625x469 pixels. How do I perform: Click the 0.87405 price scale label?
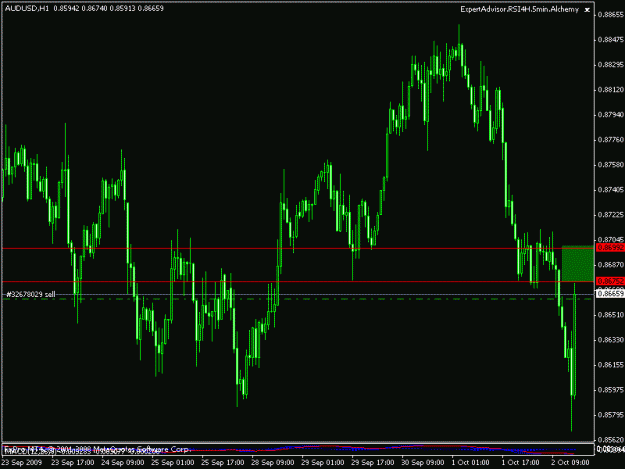coord(611,190)
